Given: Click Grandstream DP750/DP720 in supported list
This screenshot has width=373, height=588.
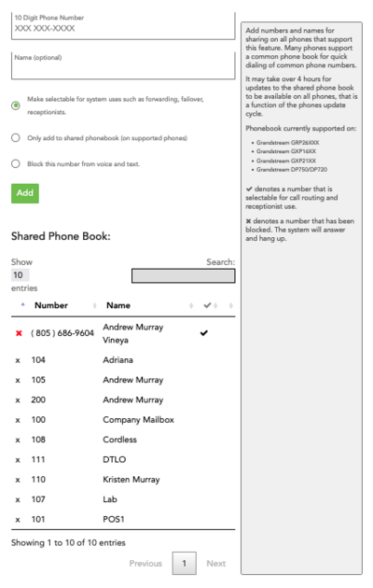Looking at the screenshot, I should (292, 170).
